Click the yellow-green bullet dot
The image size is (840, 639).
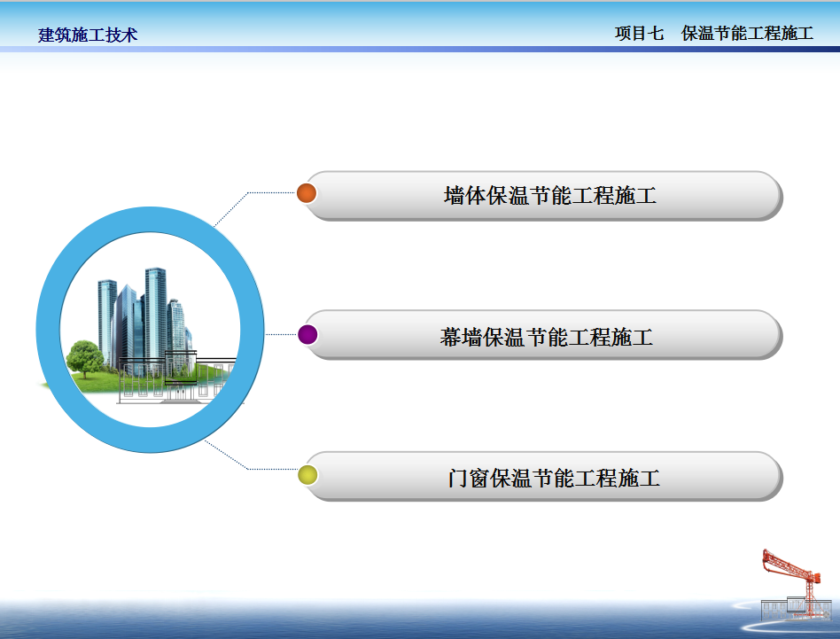(307, 475)
